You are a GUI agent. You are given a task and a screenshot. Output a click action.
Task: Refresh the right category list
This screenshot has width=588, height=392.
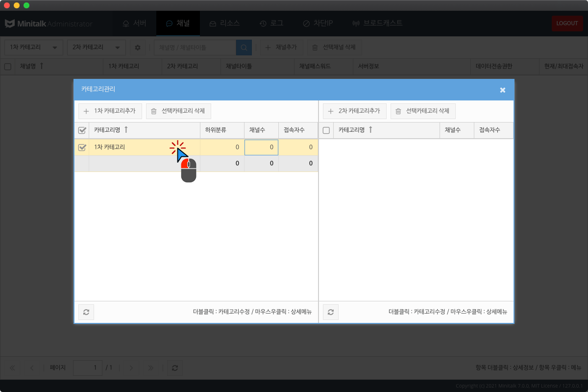pyautogui.click(x=331, y=312)
